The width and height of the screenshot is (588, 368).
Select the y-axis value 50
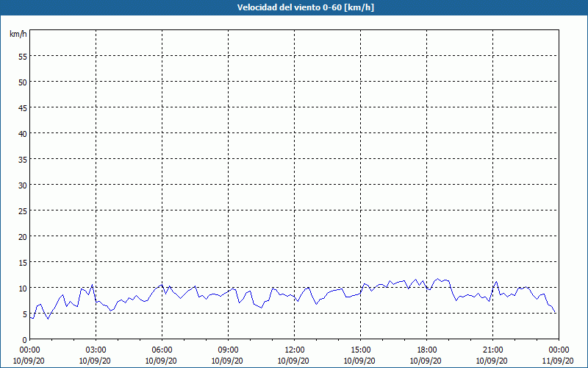[23, 82]
